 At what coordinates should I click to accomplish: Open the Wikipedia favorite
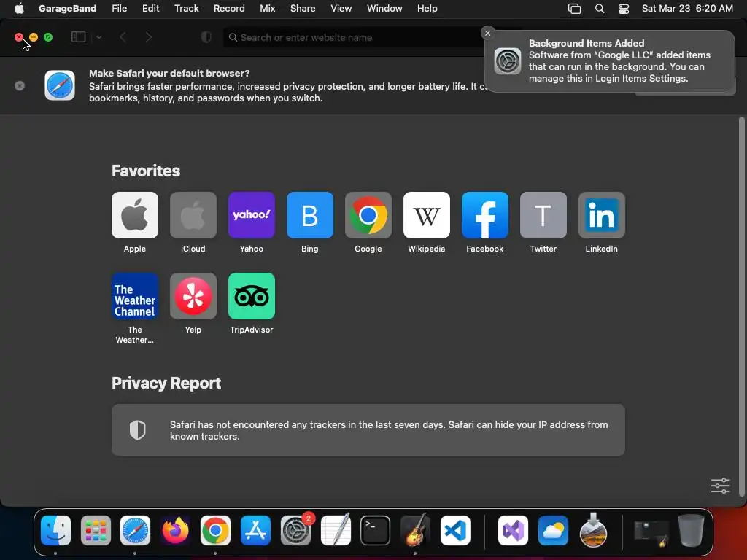click(426, 215)
